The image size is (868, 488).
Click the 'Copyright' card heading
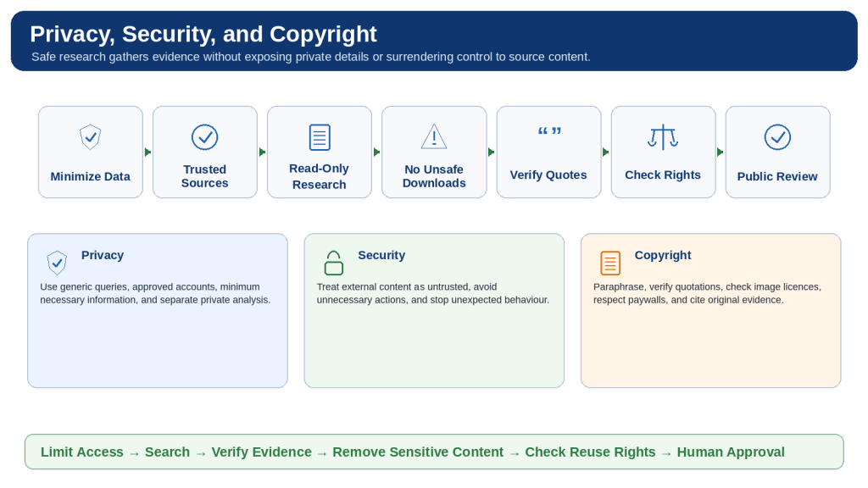pos(663,255)
